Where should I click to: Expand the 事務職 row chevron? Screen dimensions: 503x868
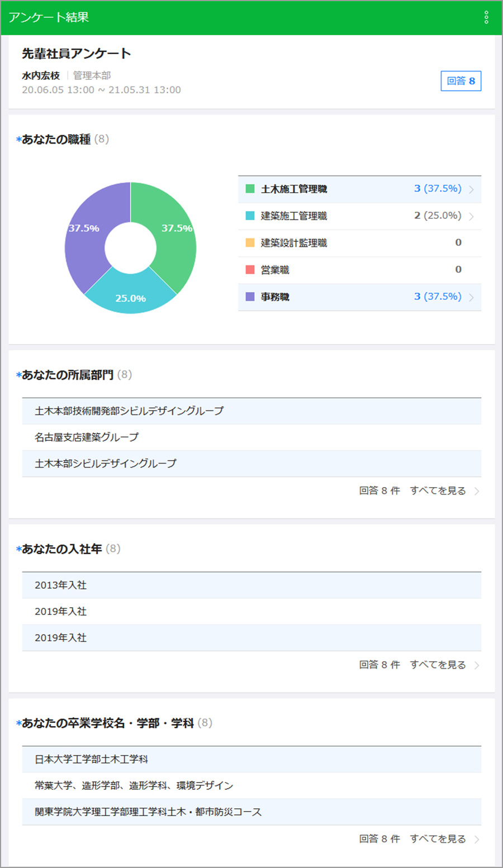[471, 297]
